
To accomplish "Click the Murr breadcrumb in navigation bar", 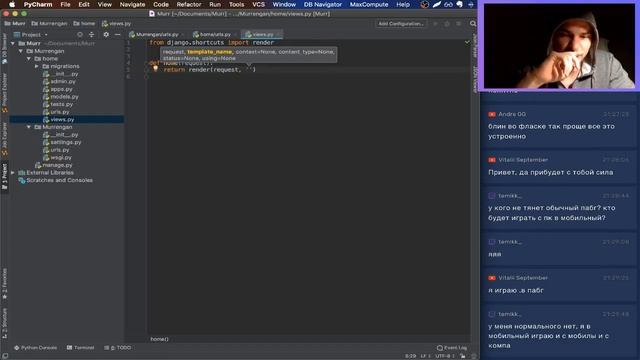I will [x=15, y=24].
